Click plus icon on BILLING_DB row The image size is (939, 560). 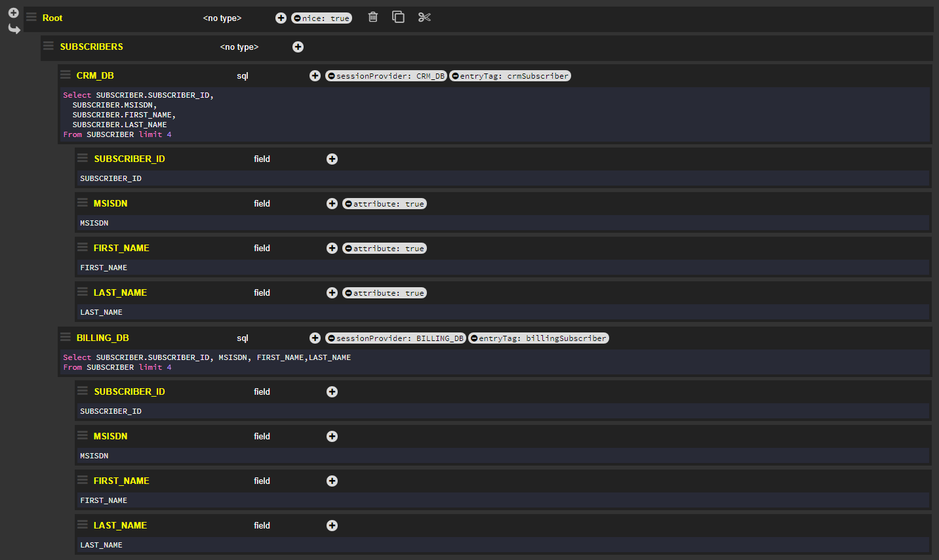(315, 338)
